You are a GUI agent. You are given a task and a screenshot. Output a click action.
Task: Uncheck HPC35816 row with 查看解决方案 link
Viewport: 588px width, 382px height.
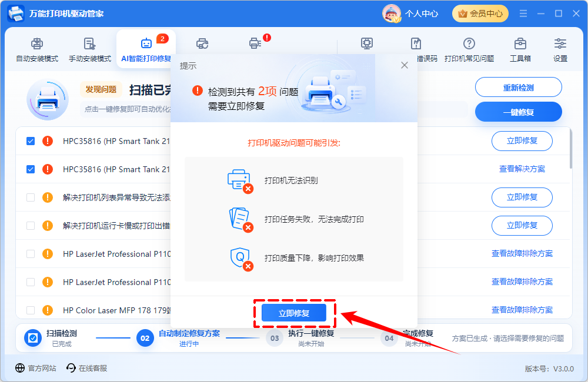point(31,169)
